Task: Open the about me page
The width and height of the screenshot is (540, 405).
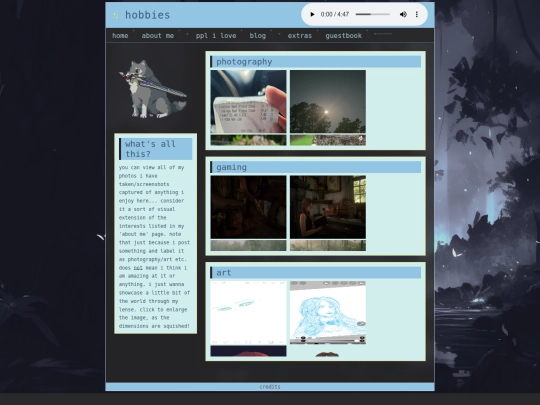Action: click(158, 35)
